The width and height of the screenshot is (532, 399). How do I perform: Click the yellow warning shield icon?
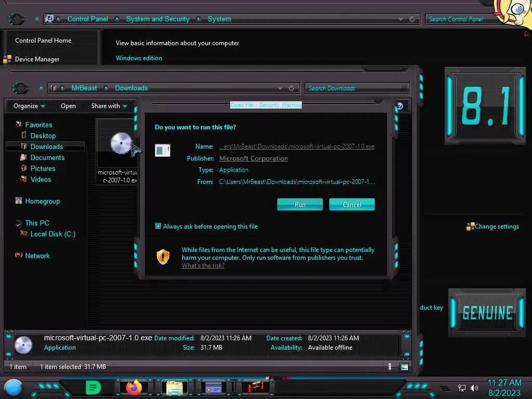(163, 257)
